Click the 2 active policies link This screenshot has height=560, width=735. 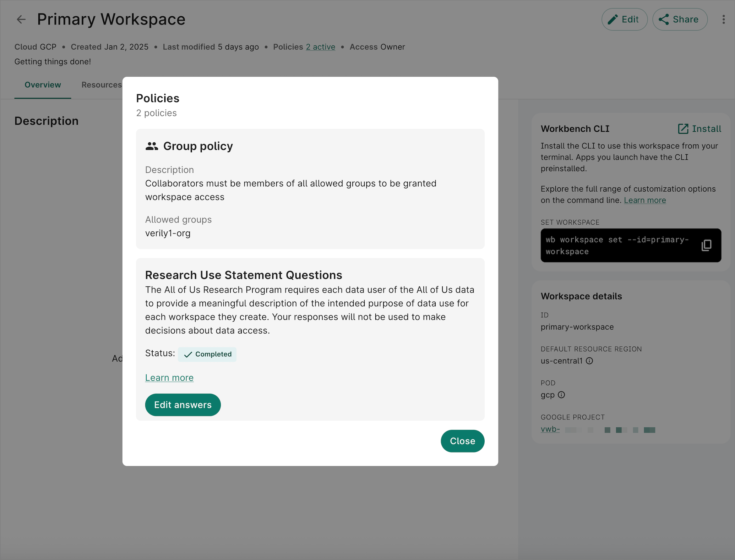point(320,46)
